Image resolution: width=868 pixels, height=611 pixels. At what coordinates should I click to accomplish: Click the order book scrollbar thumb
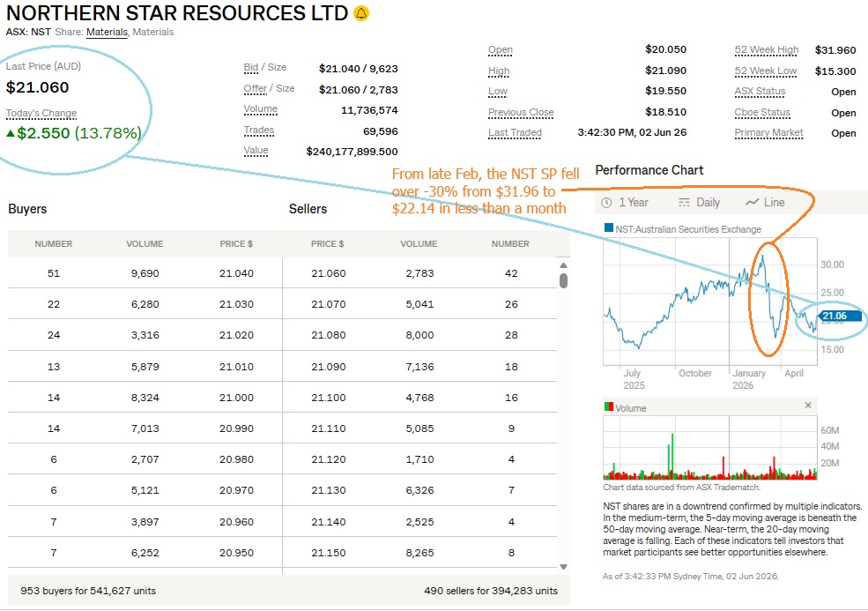[x=563, y=281]
